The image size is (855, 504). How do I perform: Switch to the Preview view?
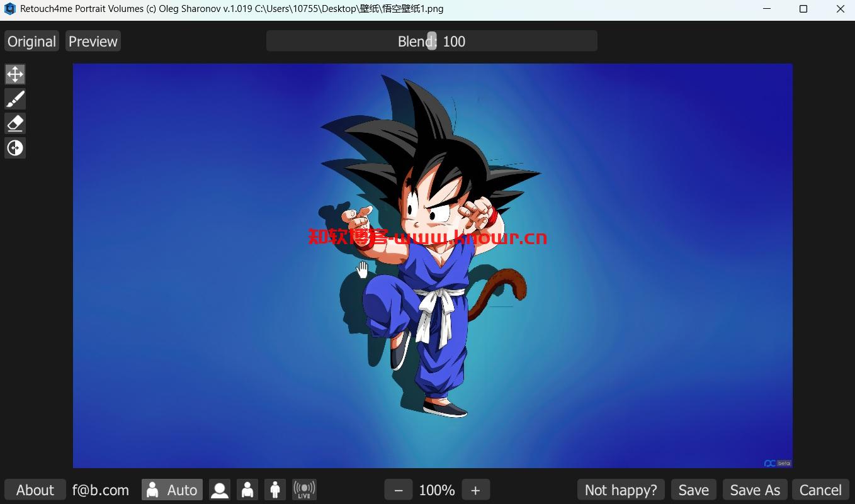coord(93,42)
